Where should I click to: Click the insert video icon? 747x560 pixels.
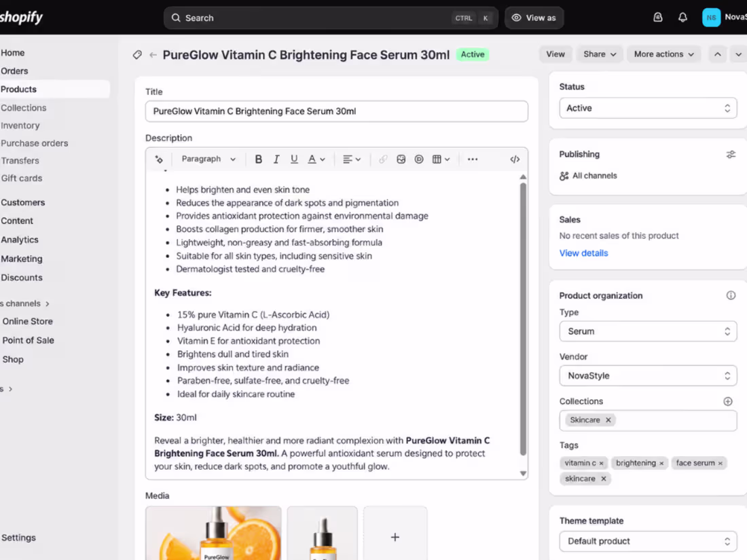point(419,159)
